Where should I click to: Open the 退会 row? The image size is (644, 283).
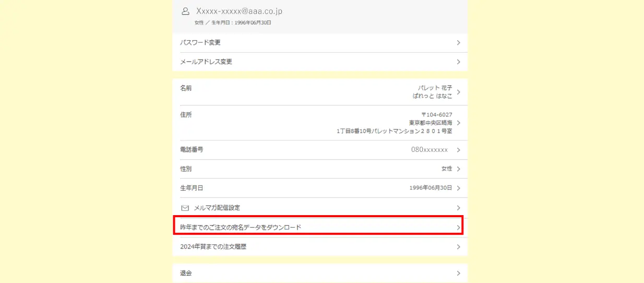coord(320,273)
